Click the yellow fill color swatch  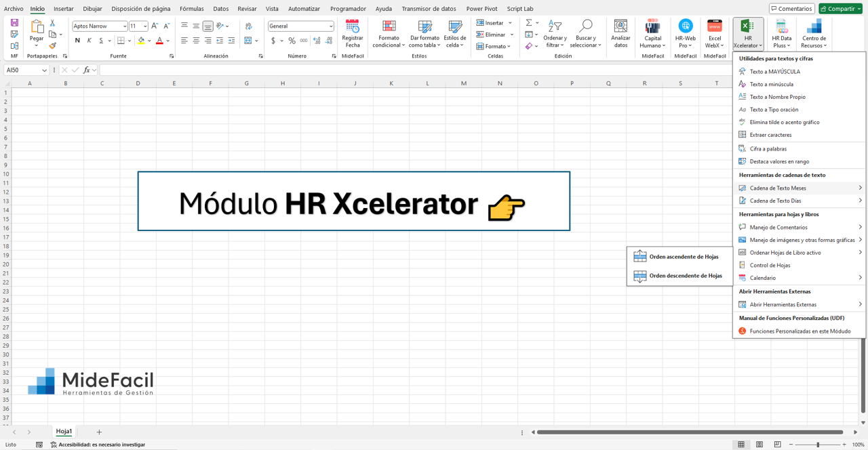(141, 41)
